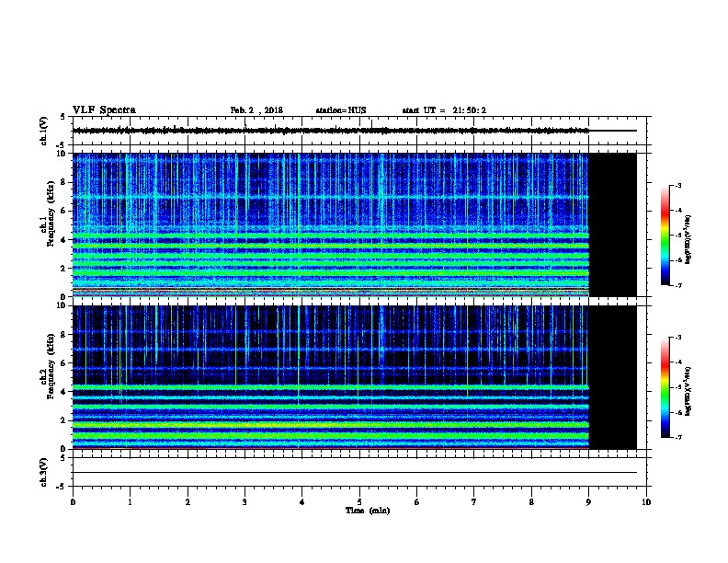Click the black no-data block in ch.2 spectrogram

click(613, 377)
